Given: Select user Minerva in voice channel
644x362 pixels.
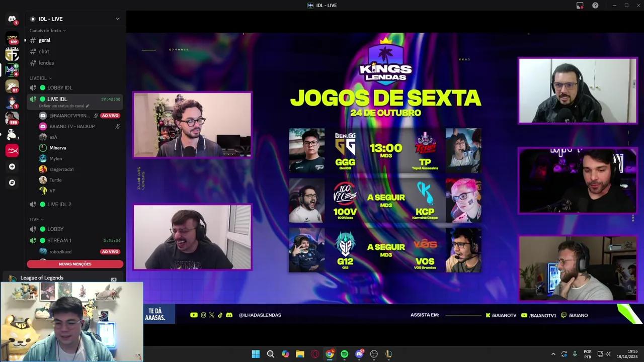Looking at the screenshot, I should [79, 148].
